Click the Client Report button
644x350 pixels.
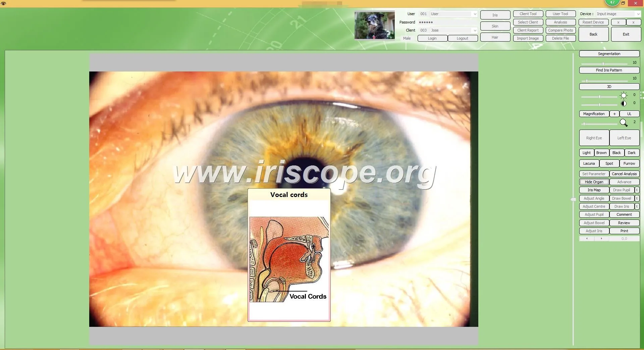(x=528, y=30)
